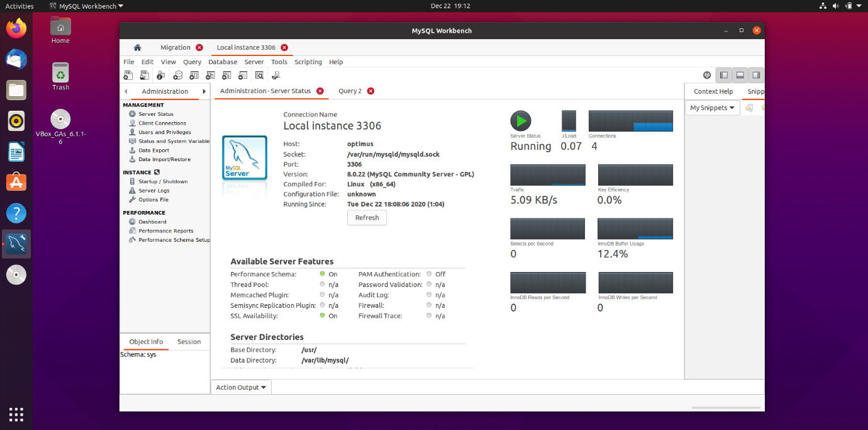This screenshot has width=868, height=430.
Task: Open the Options File item
Action: point(153,200)
